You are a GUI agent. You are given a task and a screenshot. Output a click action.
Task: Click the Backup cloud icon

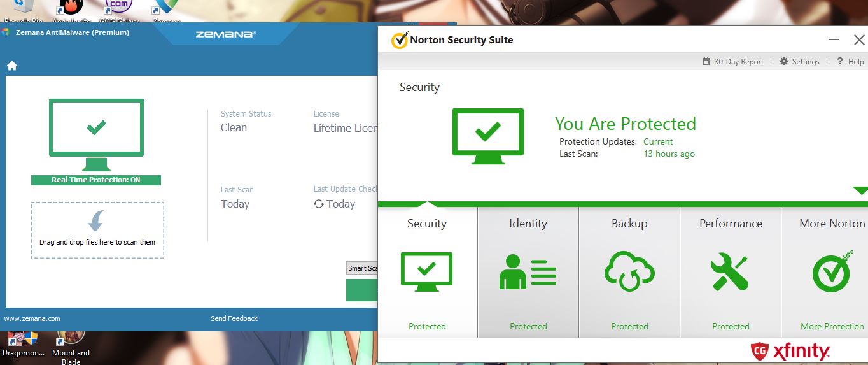point(629,271)
